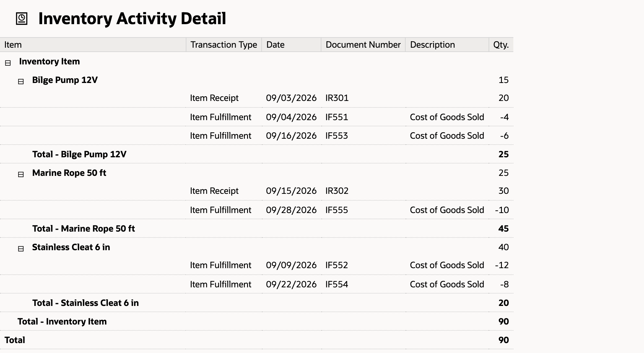Click Item Receipt on the IR302 row

[x=214, y=191]
